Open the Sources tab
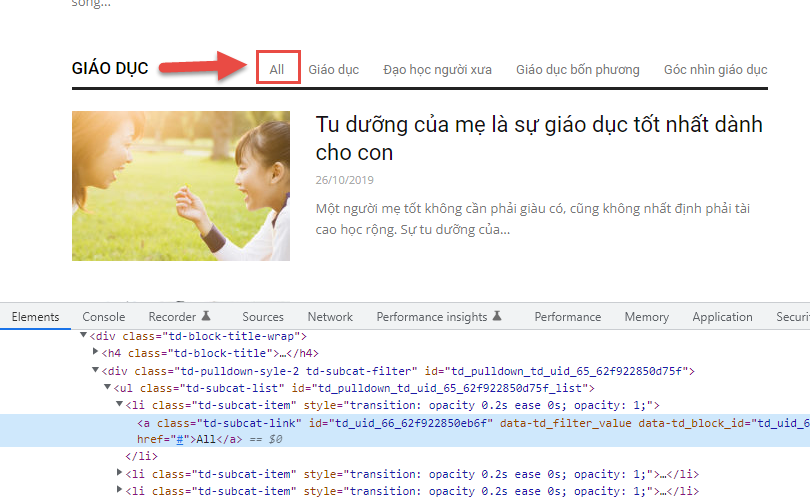Viewport: 810px width, 502px height. (263, 317)
